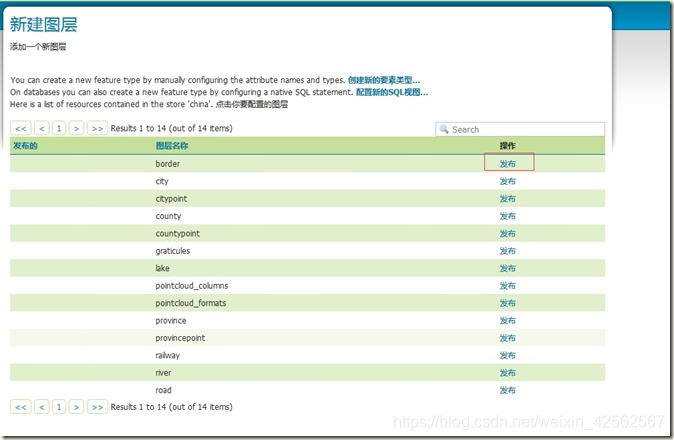The height and width of the screenshot is (440, 674).
Task: Click top 'Results 1 to 14' text
Action: tap(172, 128)
